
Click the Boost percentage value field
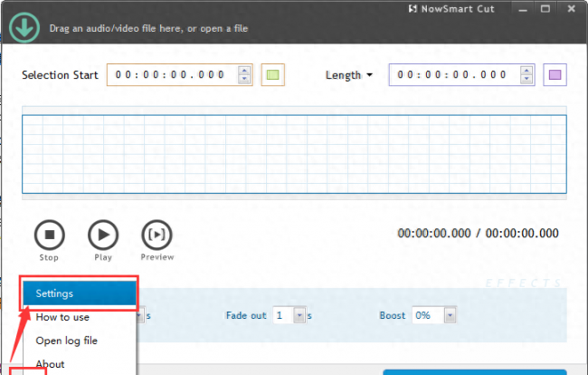[428, 315]
